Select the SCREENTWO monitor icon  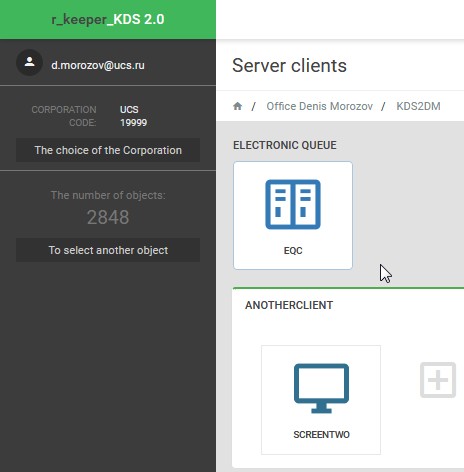(x=321, y=388)
